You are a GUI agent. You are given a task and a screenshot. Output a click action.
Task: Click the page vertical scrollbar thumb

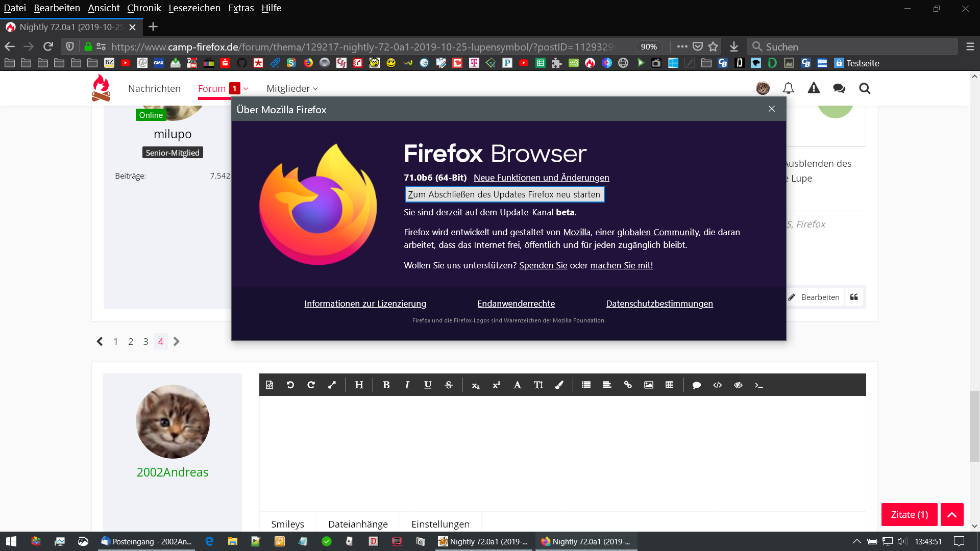[974, 426]
